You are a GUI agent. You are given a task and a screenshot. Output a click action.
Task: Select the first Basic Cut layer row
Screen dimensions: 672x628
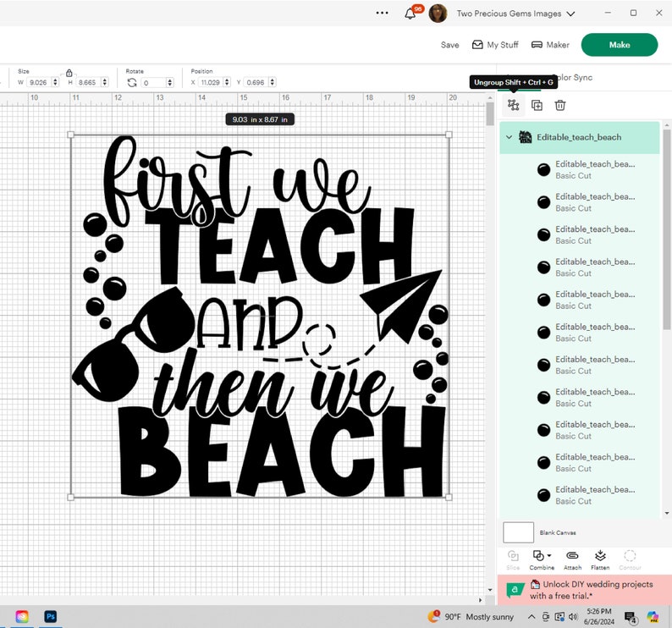580,170
